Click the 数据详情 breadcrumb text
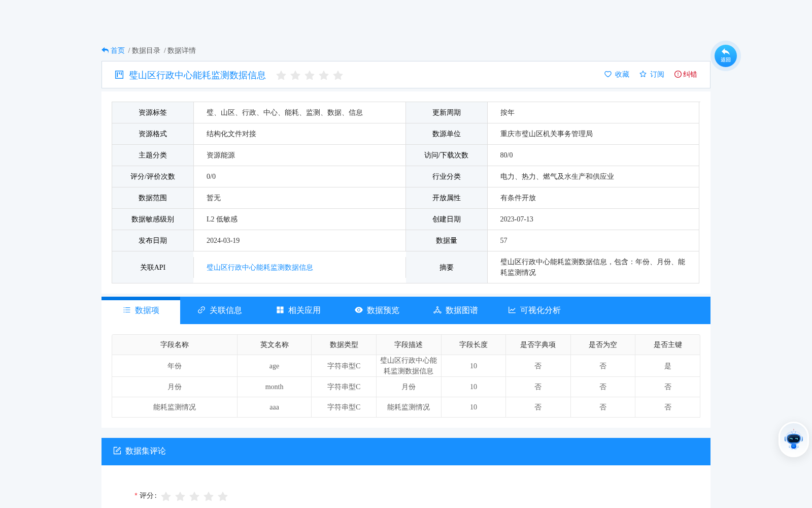Screen dimensions: 812x508 pos(182,50)
